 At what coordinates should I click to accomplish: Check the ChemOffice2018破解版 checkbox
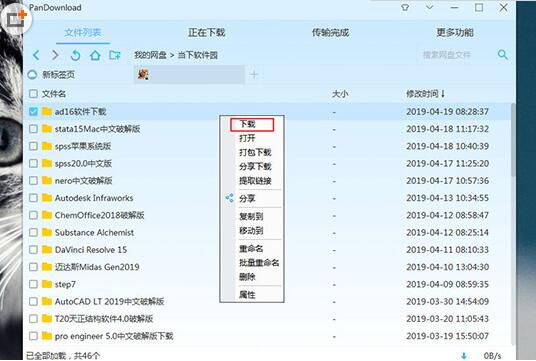tap(33, 215)
